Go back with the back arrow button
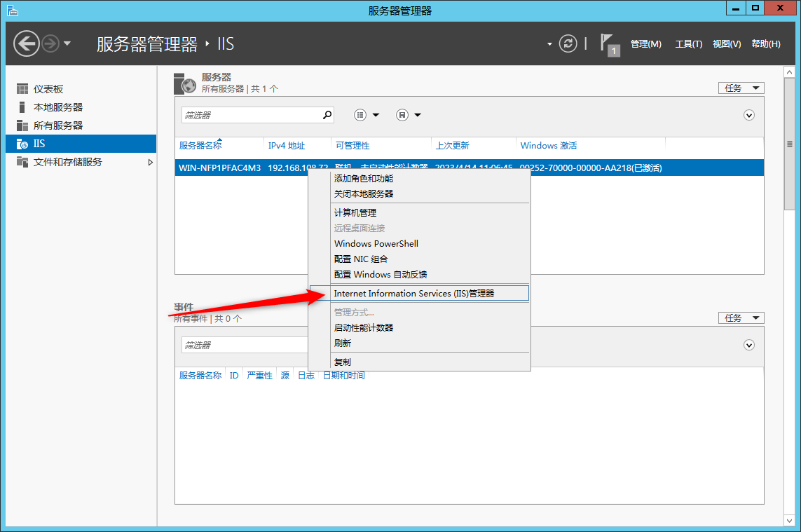The image size is (801, 532). [27, 43]
